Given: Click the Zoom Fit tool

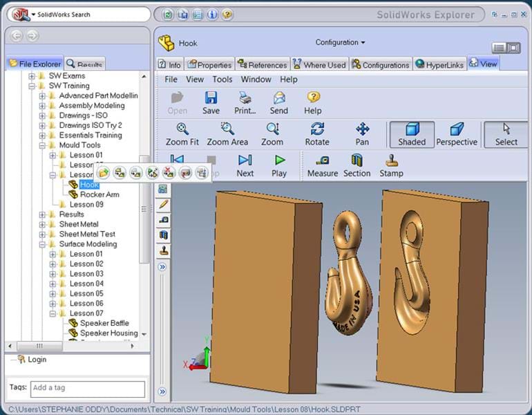Looking at the screenshot, I should click(x=182, y=133).
